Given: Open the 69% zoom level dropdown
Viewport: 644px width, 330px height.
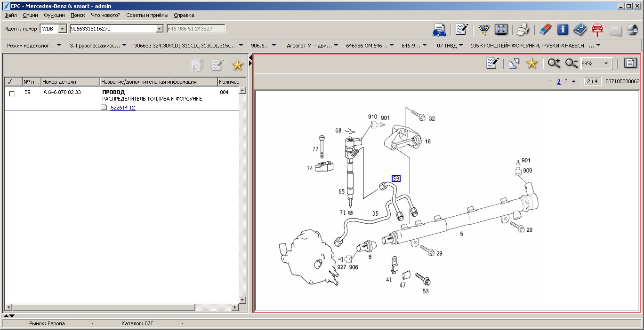Looking at the screenshot, I should pos(606,63).
